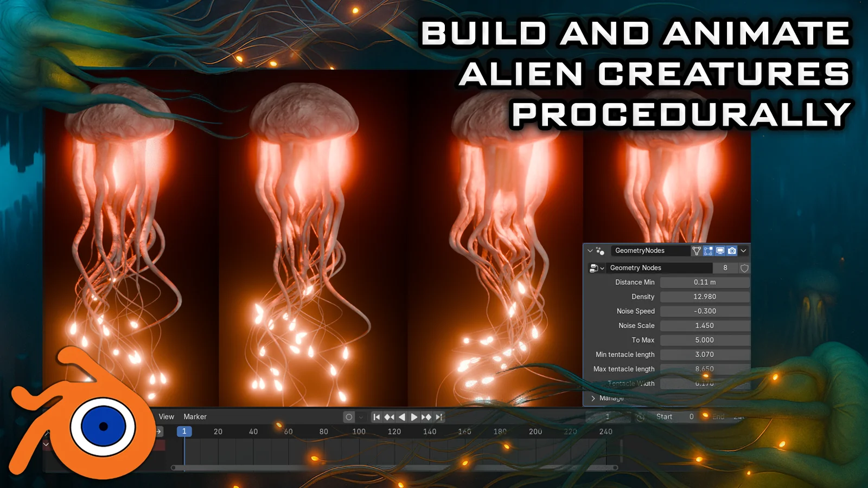Open the modifier extras dropdown menu
Image resolution: width=868 pixels, height=488 pixels.
pyautogui.click(x=743, y=251)
